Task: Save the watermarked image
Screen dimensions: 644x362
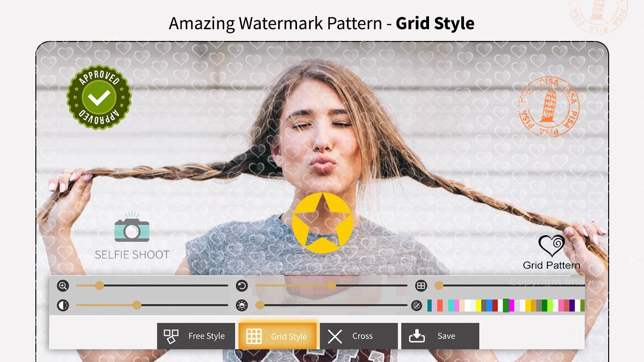Action: pyautogui.click(x=440, y=336)
